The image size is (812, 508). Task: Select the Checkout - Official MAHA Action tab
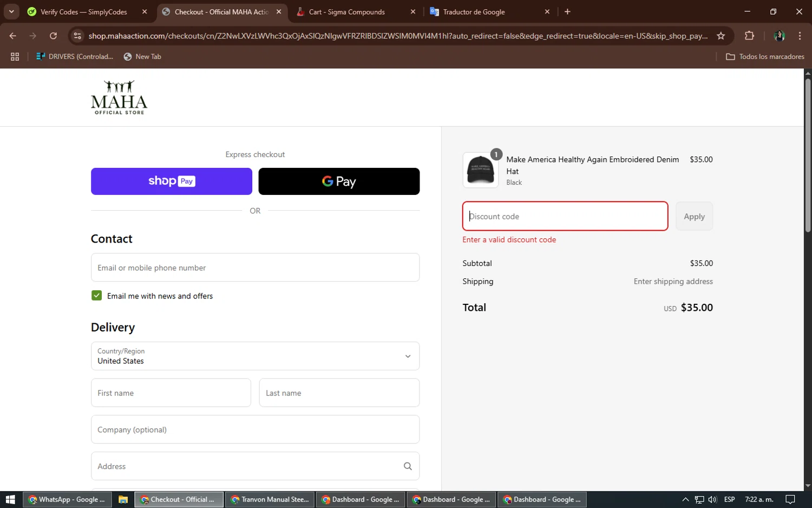(221, 12)
